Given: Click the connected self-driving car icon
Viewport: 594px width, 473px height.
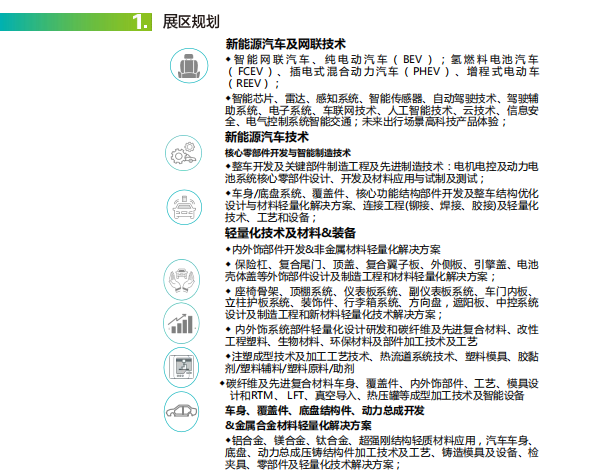Looking at the screenshot, I should pos(184,207).
